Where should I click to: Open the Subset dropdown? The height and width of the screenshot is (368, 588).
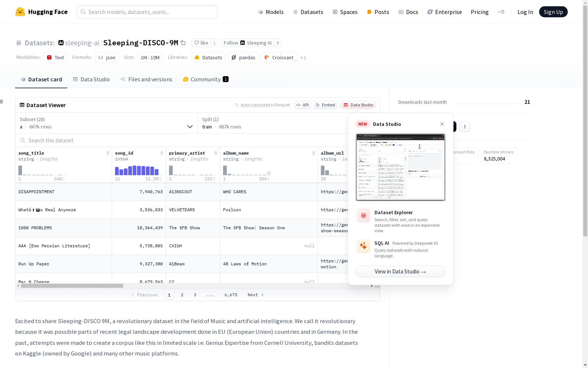[107, 123]
